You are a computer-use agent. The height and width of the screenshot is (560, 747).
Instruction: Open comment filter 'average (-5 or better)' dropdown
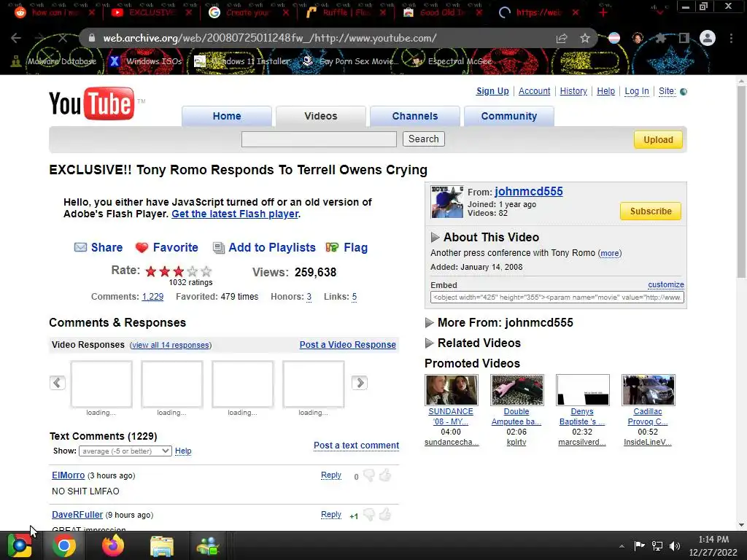point(125,451)
